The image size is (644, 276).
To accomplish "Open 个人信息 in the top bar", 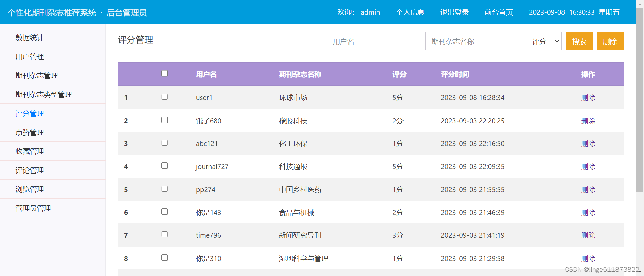I will pos(410,12).
